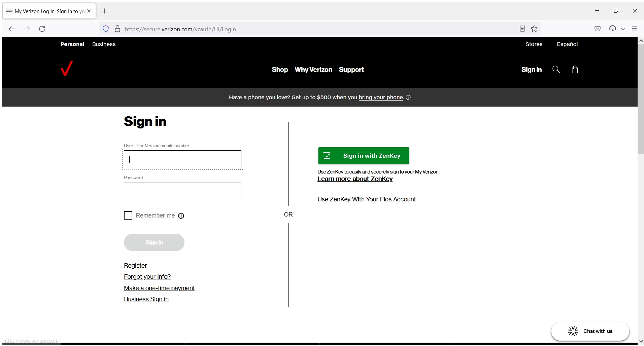Open the shopping cart icon
The width and height of the screenshot is (644, 346).
coord(575,69)
